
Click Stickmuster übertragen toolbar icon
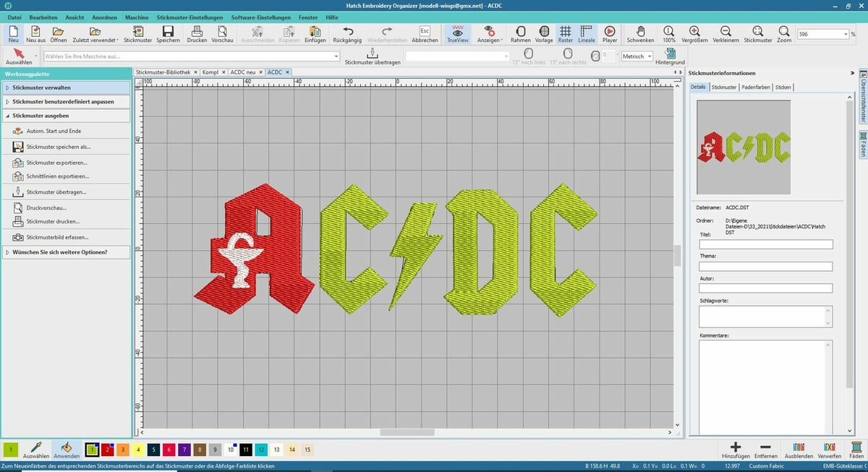pos(373,57)
